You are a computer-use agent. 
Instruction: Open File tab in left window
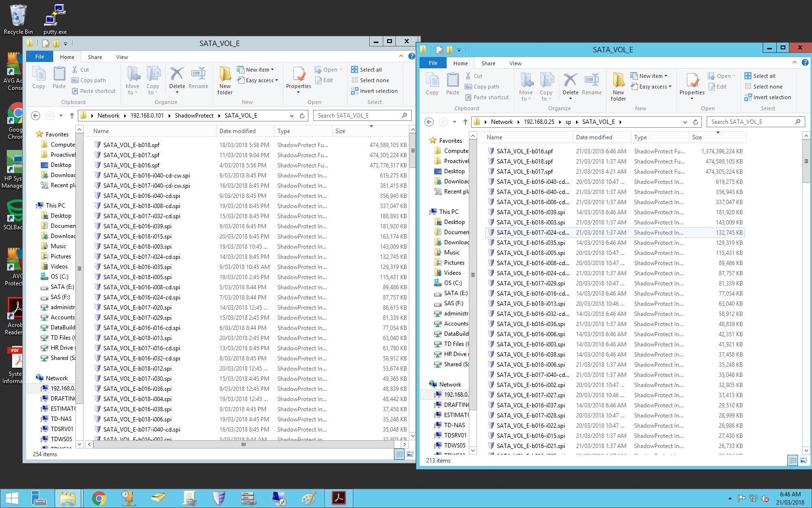point(40,57)
